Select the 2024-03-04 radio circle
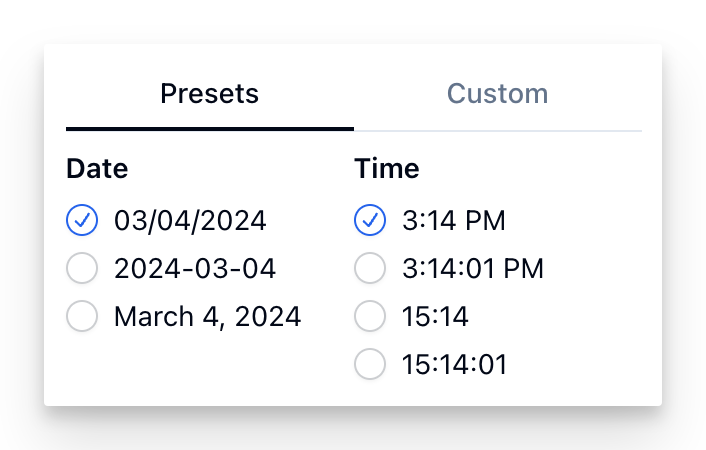The image size is (706, 450). click(x=82, y=268)
